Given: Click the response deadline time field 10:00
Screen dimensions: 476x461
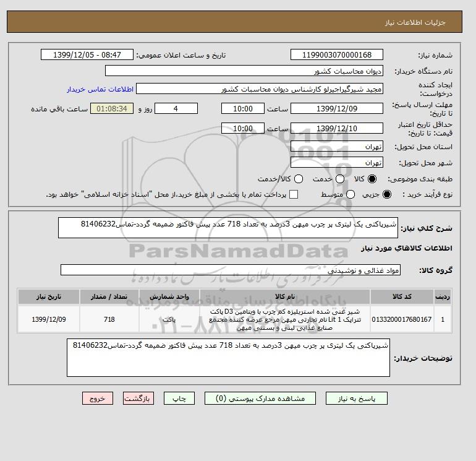Looking at the screenshot, I should pos(243,108).
